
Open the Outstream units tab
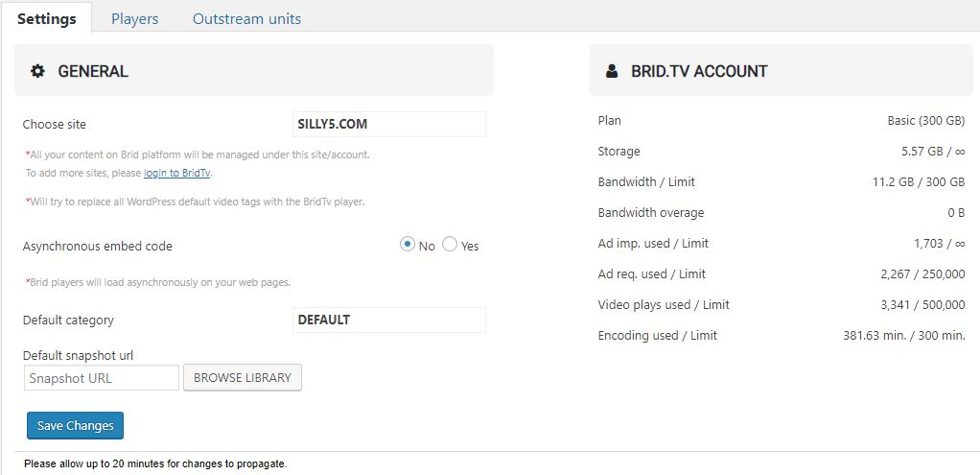point(246,18)
